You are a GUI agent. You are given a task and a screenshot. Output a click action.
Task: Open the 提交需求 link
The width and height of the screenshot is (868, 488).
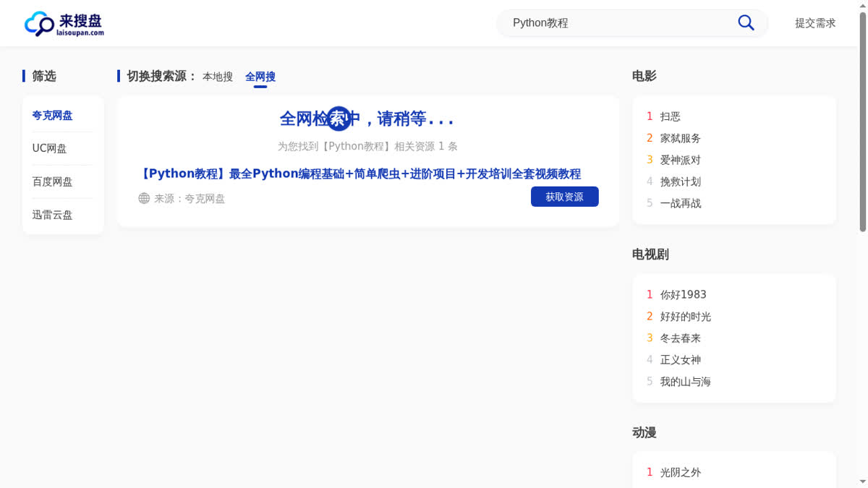(815, 23)
